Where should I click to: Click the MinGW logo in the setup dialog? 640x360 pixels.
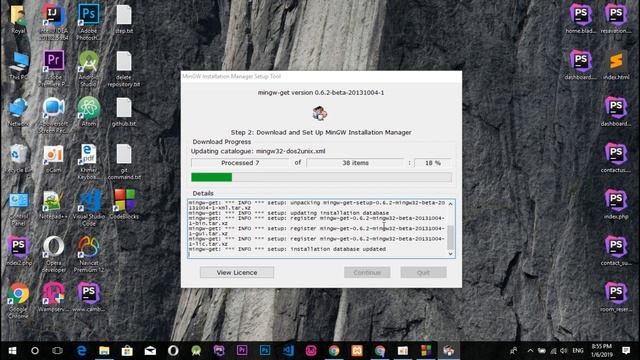320,113
